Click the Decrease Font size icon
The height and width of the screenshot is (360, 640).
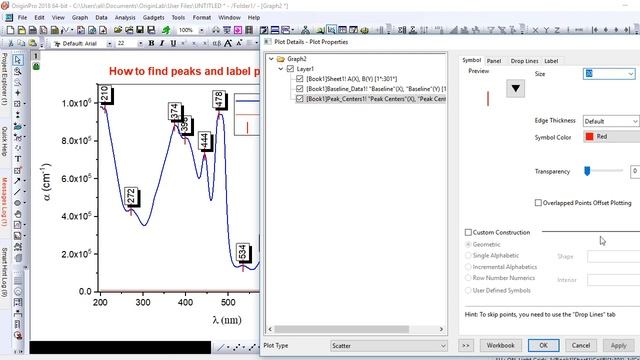tap(239, 43)
